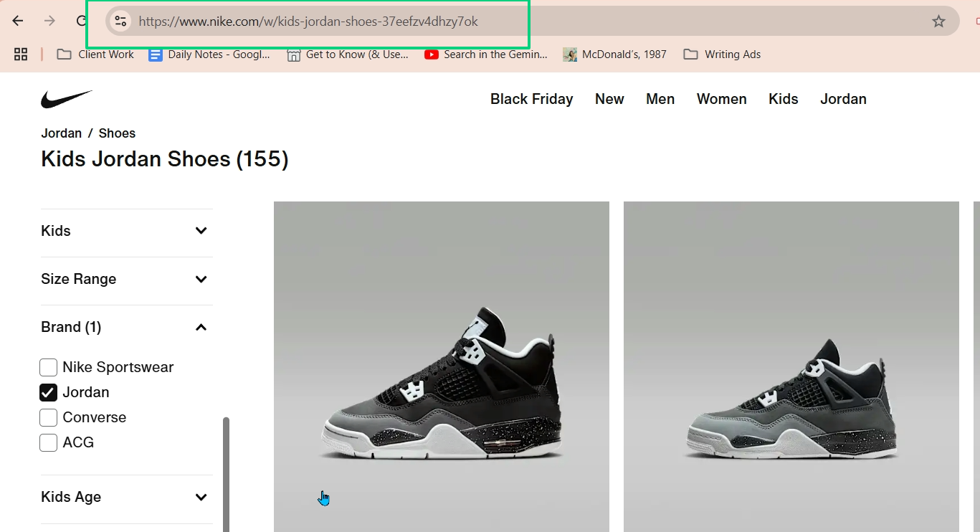Open the McDonald's, 1987 bookmark
This screenshot has width=980, height=532.
pos(615,54)
